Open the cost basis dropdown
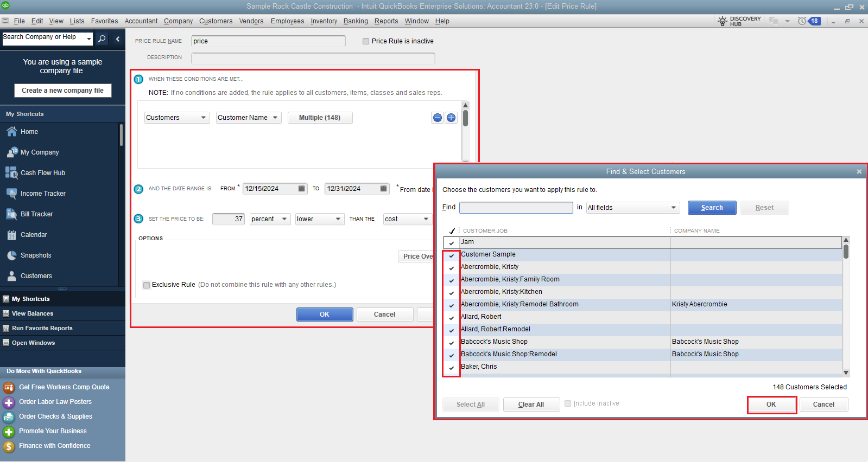The image size is (868, 462). [408, 219]
